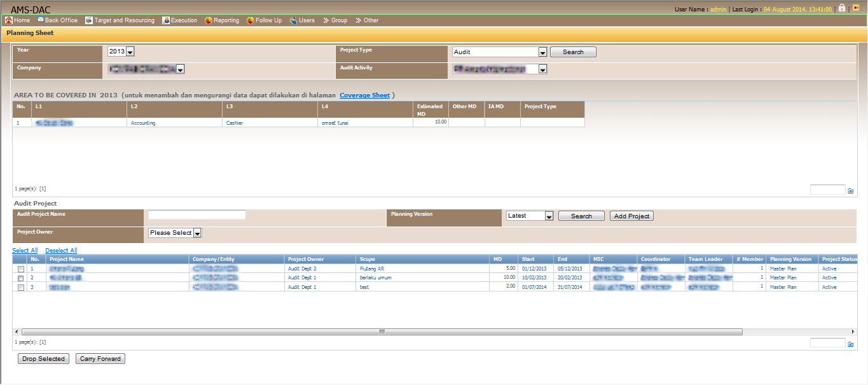Tick the checkbox for project row 3
This screenshot has height=385, width=868.
click(x=21, y=288)
